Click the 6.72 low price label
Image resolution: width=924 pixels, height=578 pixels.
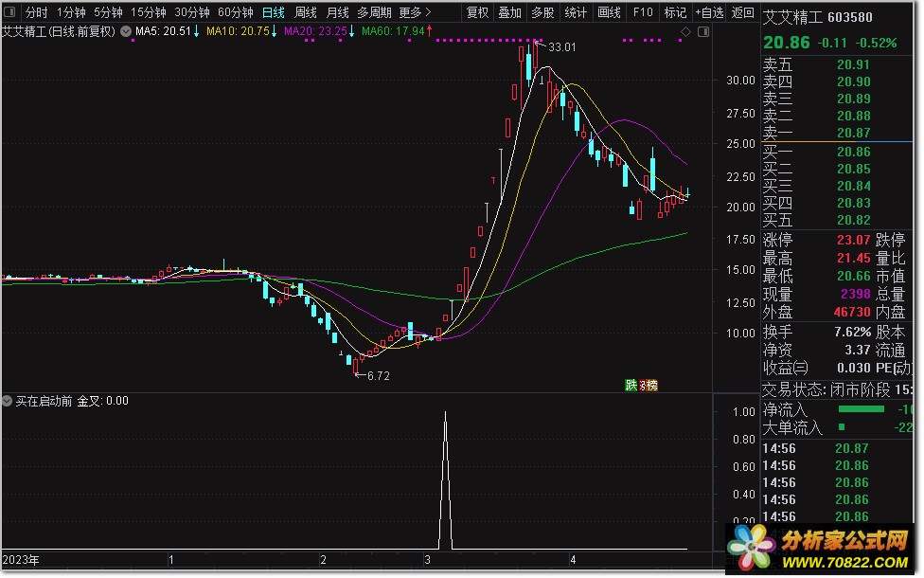point(379,376)
